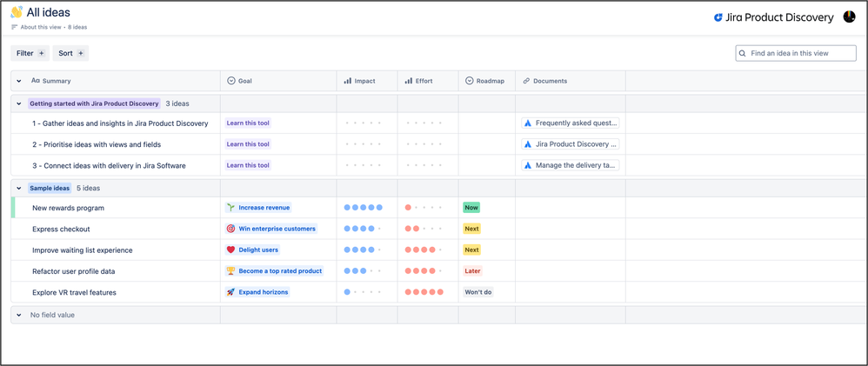Click the magnifier icon in search box
The height and width of the screenshot is (366, 868).
[743, 54]
